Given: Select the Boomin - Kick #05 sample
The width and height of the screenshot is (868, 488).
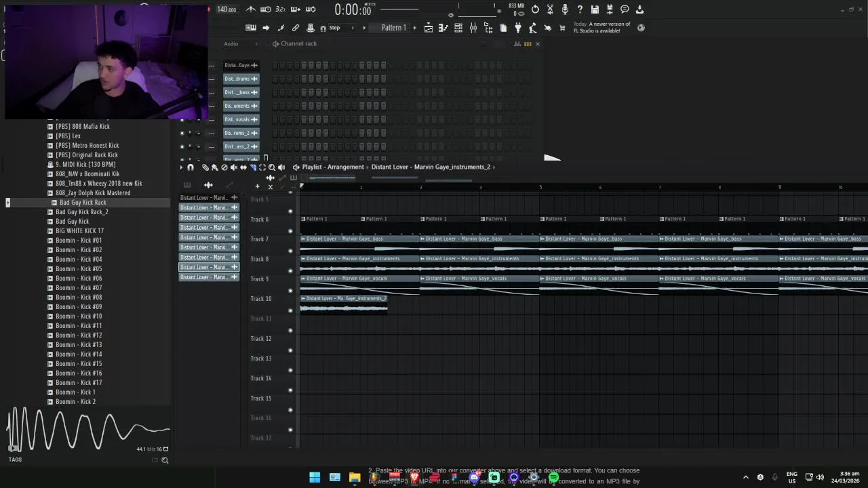Looking at the screenshot, I should [x=79, y=269].
